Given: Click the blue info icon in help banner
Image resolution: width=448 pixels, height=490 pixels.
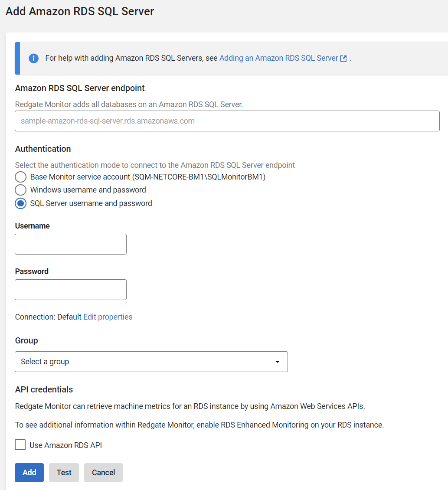Looking at the screenshot, I should tap(33, 58).
